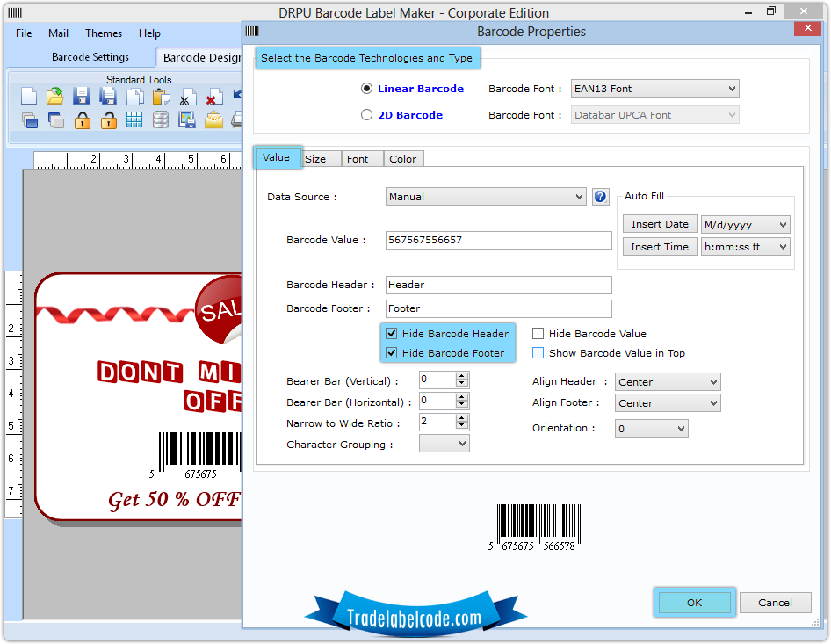Open the Character Grouping dropdown
831x644 pixels.
pos(444,444)
